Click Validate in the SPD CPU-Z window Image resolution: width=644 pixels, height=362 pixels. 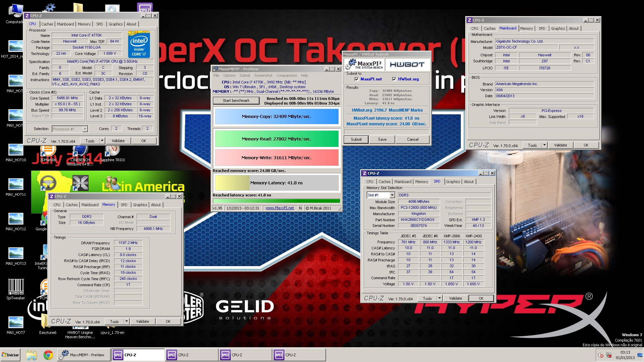[455, 298]
